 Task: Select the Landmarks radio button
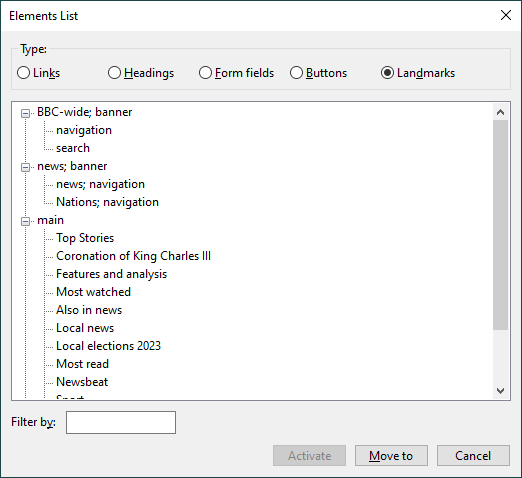[x=387, y=73]
